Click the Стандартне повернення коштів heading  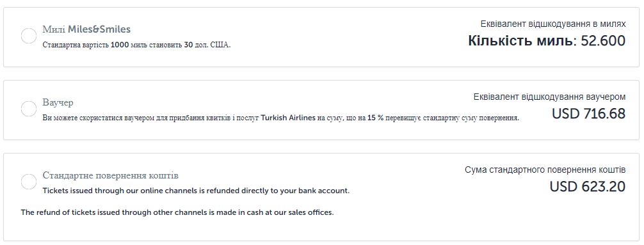(x=111, y=176)
